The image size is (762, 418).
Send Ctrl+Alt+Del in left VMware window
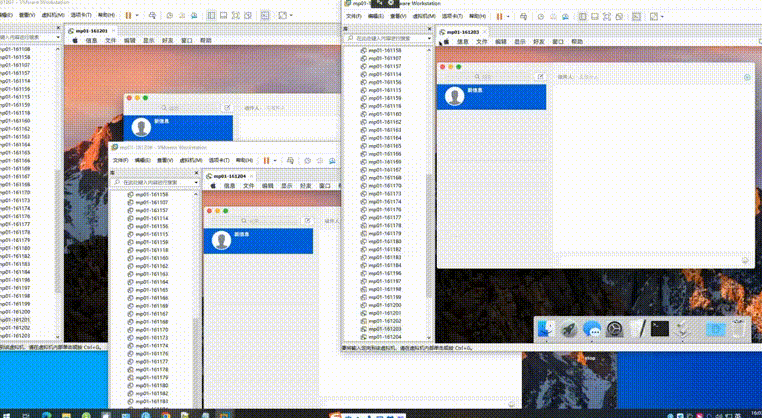(x=152, y=16)
